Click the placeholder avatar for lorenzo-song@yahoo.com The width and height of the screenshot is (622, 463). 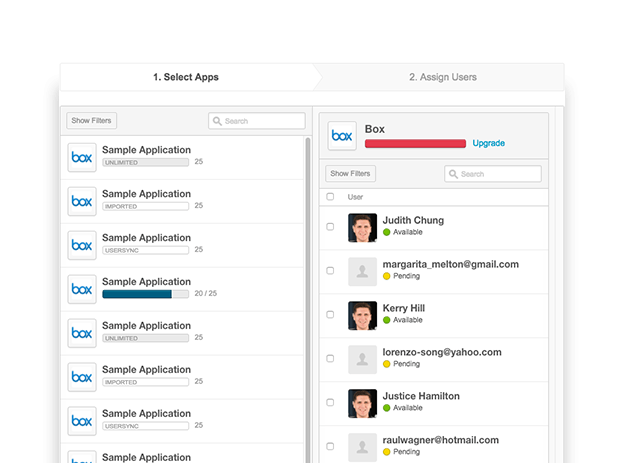click(363, 359)
